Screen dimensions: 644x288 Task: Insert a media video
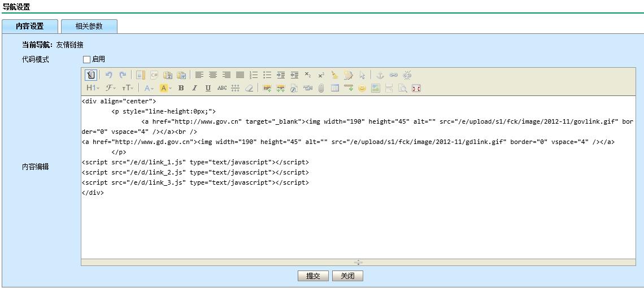click(x=308, y=88)
